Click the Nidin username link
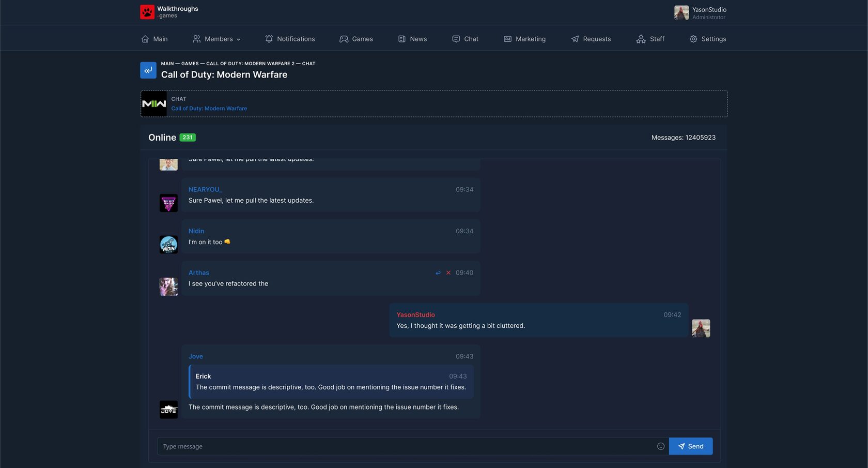The width and height of the screenshot is (868, 468). pos(196,231)
